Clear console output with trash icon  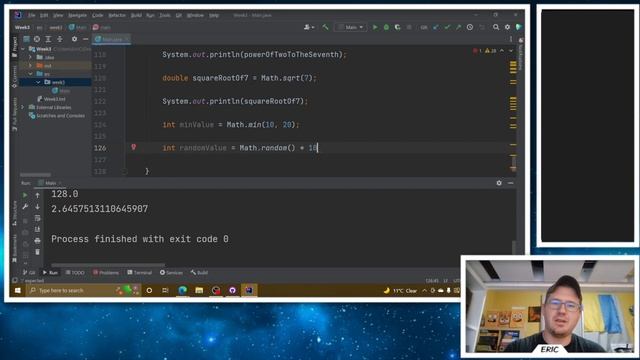pos(37,252)
